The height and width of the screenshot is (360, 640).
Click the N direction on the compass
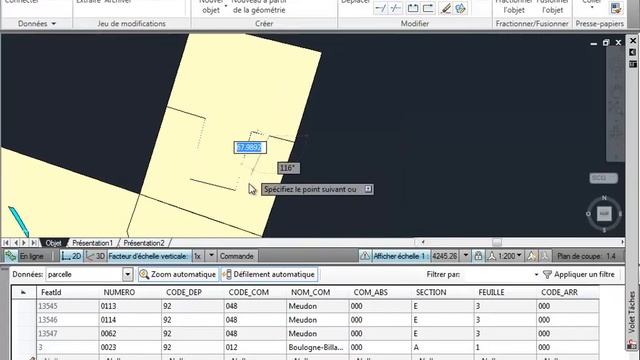click(604, 198)
